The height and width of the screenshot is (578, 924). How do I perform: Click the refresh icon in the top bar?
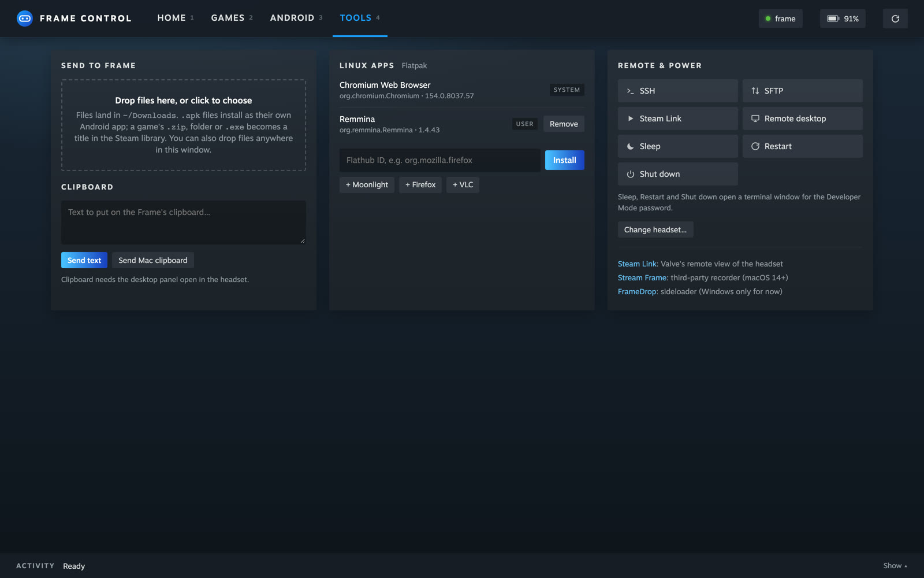pyautogui.click(x=895, y=18)
